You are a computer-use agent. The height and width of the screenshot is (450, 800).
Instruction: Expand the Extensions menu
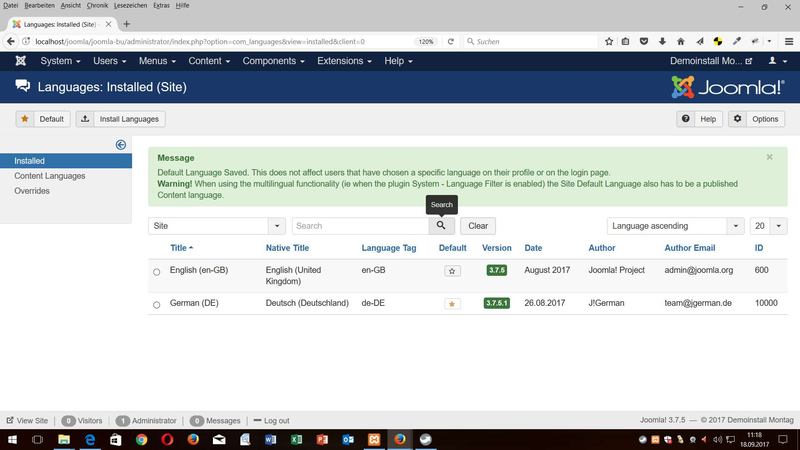point(344,61)
